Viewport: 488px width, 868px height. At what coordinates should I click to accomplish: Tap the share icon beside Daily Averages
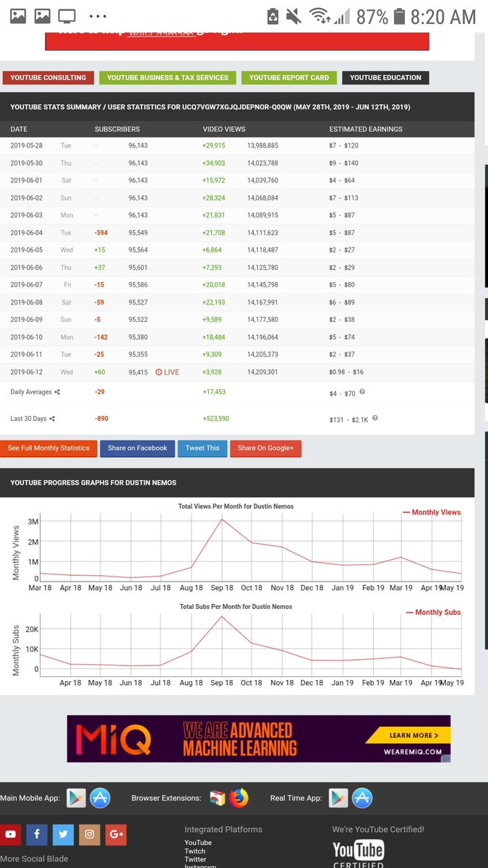pos(57,392)
